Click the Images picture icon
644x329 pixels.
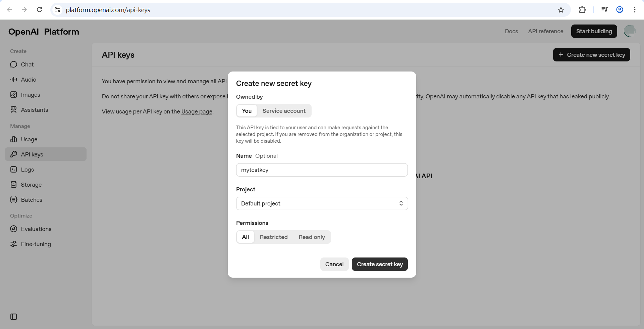13,95
